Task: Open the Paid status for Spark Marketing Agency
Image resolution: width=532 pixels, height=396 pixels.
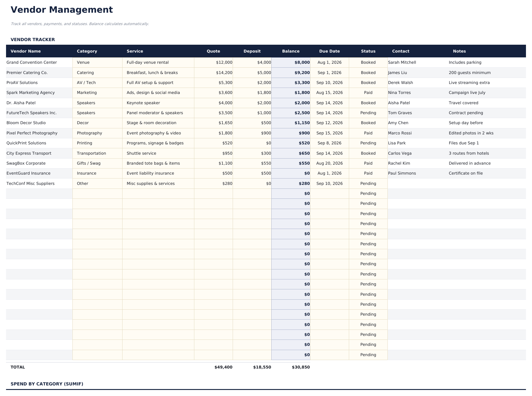Action: click(368, 92)
